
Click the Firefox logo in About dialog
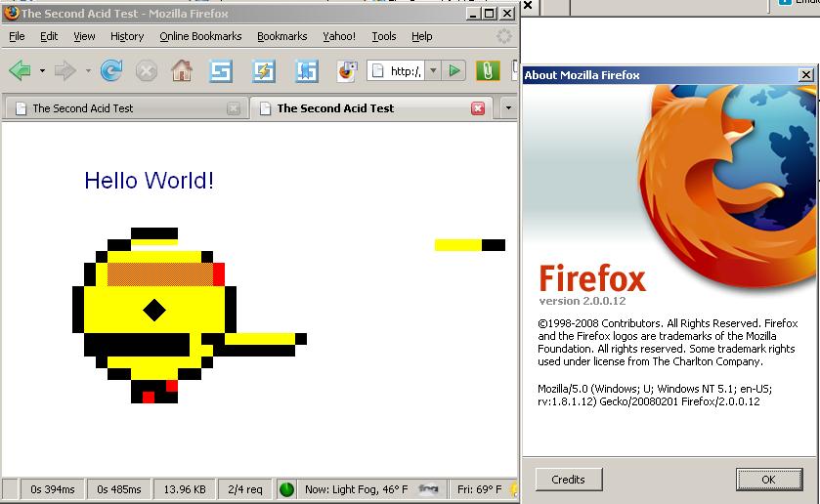pos(726,186)
